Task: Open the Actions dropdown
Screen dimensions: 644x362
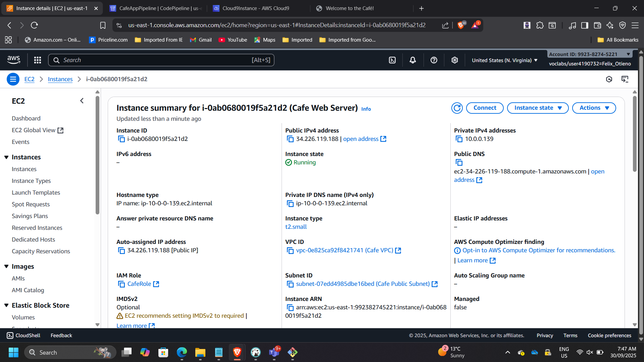Action: [x=594, y=108]
